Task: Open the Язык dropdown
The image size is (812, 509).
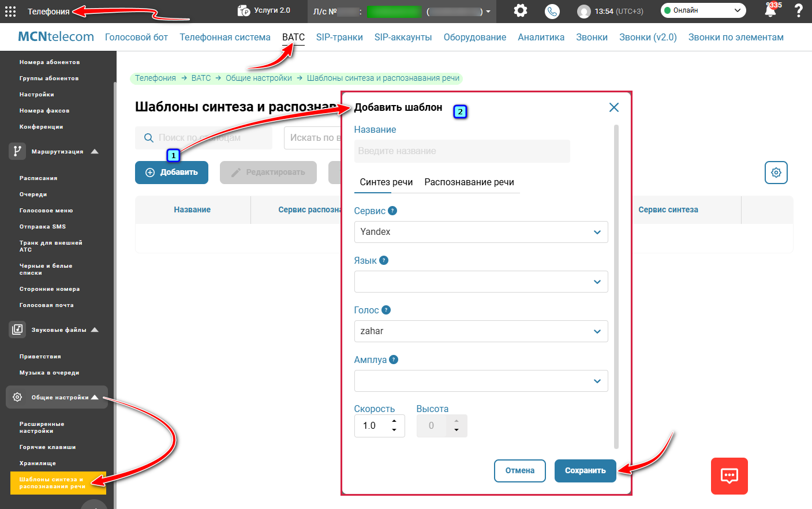Action: pos(481,282)
